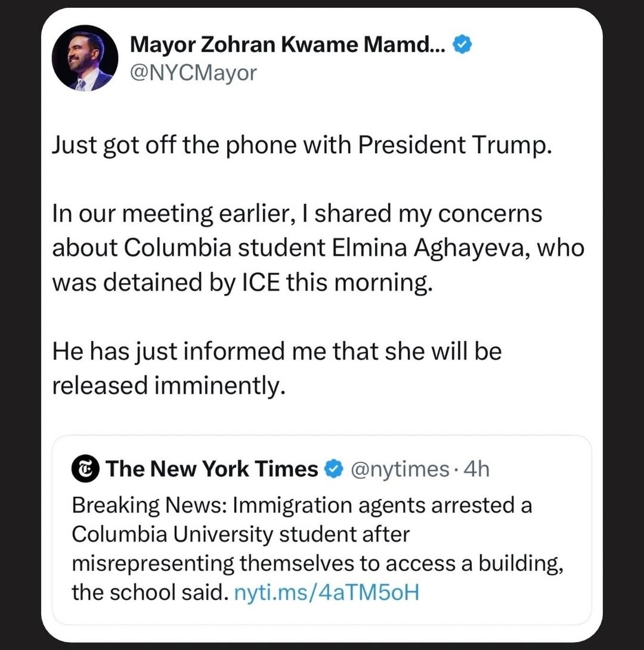Open the nyti.ms/4aTM5oH link
Viewport: 644px width, 650px height.
(327, 593)
